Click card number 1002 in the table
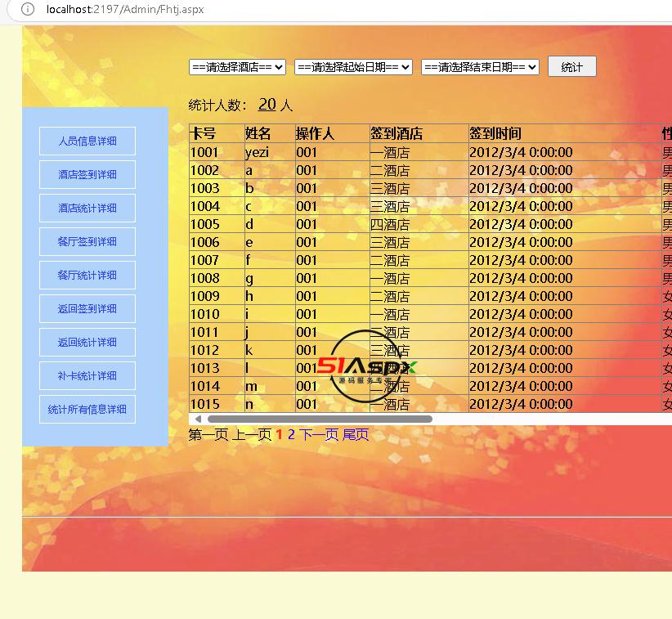The width and height of the screenshot is (672, 619). (204, 170)
